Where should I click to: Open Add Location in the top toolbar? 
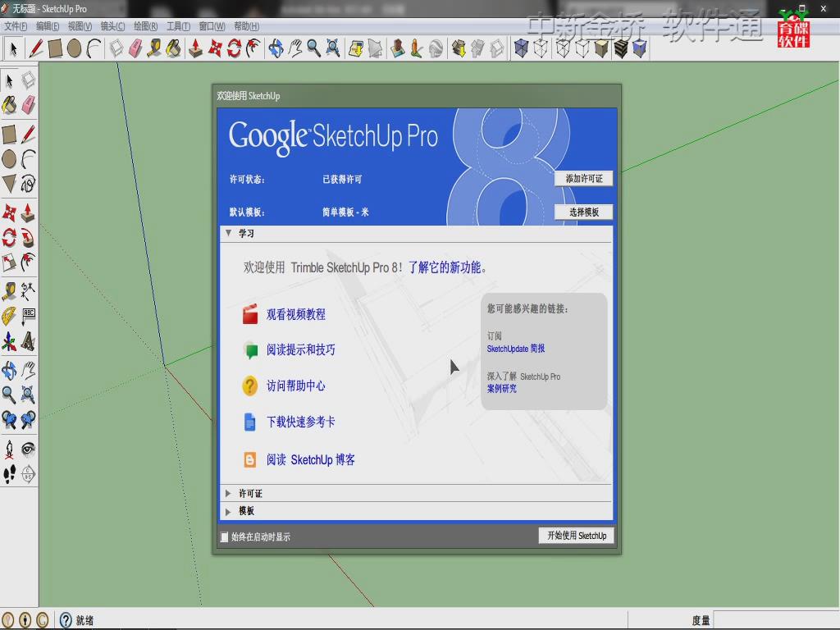355,48
